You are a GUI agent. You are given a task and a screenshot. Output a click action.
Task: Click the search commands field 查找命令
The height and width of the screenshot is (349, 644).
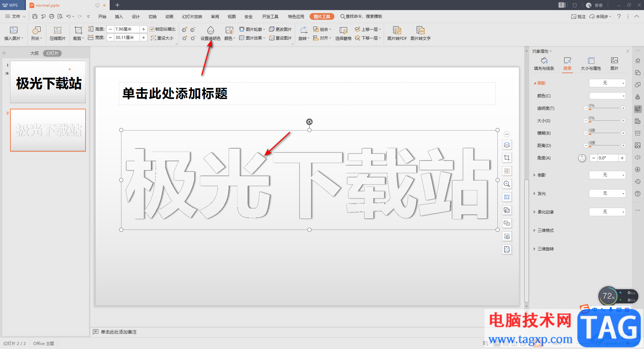click(x=361, y=16)
